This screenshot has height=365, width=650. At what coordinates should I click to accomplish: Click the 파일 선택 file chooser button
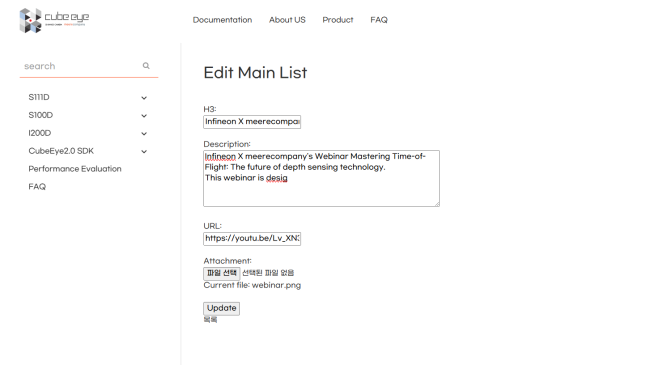pos(222,273)
